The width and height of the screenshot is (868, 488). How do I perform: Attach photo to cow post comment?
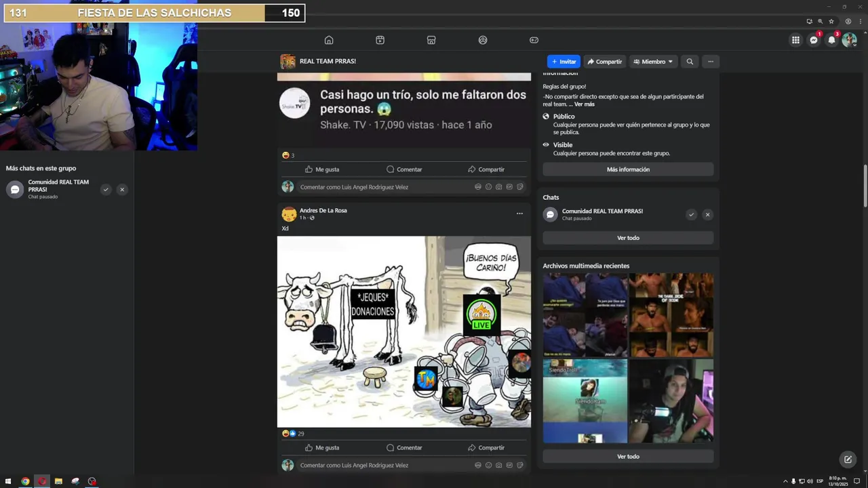click(x=499, y=465)
